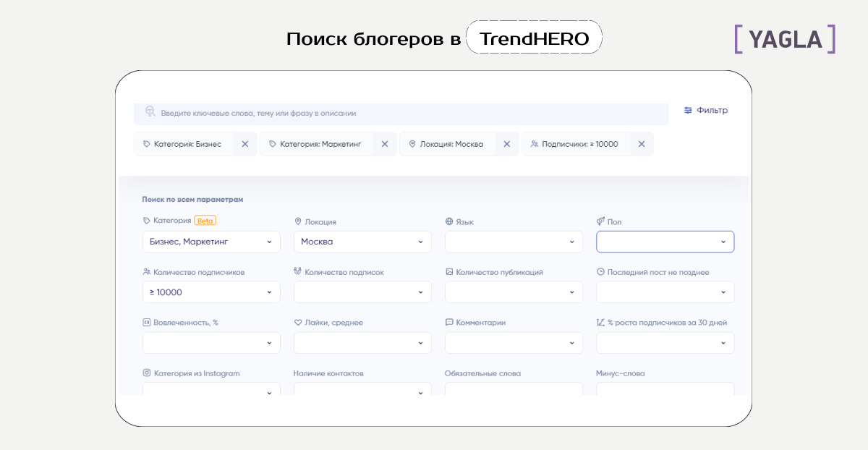This screenshot has height=450, width=868.
Task: Click the search magnifier icon
Action: tap(150, 111)
